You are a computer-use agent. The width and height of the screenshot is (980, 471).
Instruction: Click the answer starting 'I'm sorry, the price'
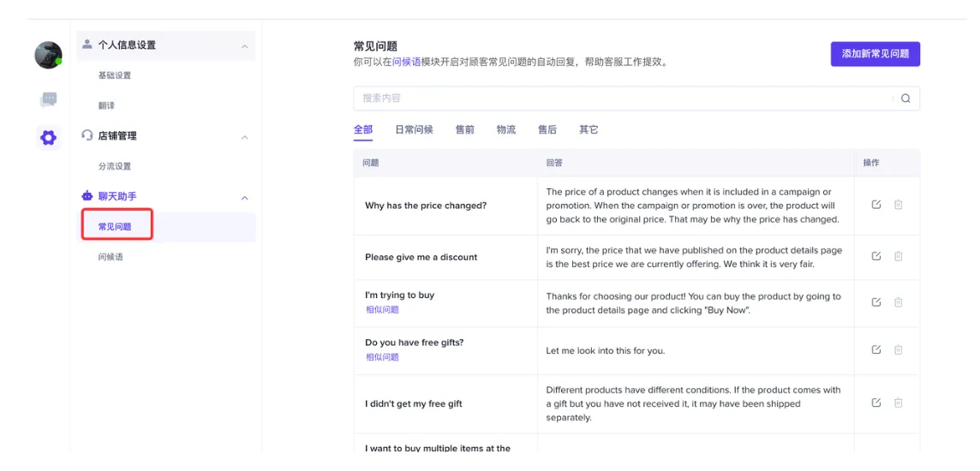pos(695,257)
